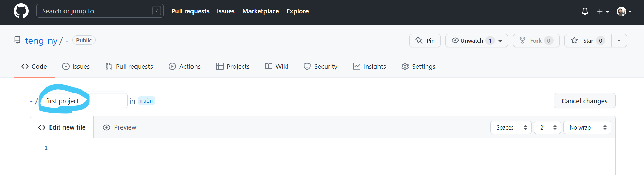This screenshot has height=175, width=644.
Task: Click the Unwatch count badge
Action: point(490,41)
